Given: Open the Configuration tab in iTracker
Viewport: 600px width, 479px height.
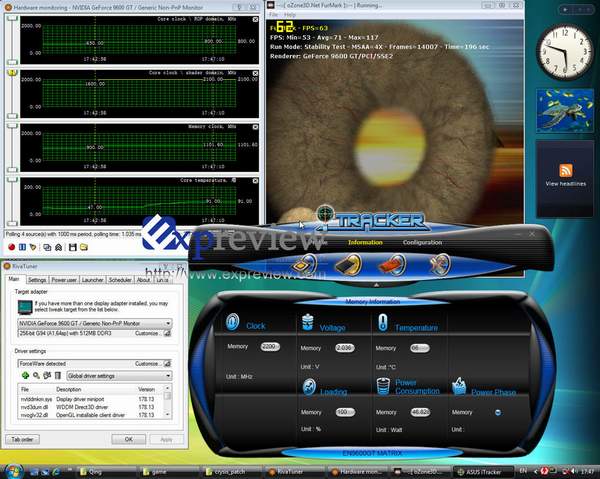Looking at the screenshot, I should point(422,242).
